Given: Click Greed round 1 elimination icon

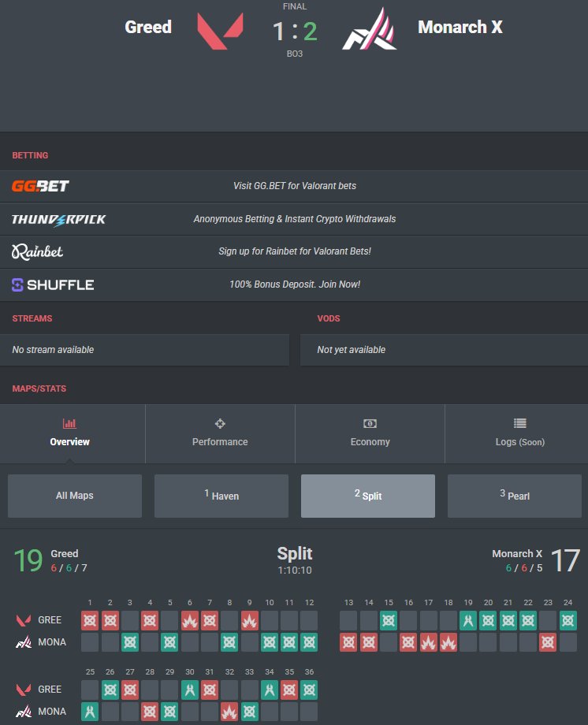Looking at the screenshot, I should point(90,620).
